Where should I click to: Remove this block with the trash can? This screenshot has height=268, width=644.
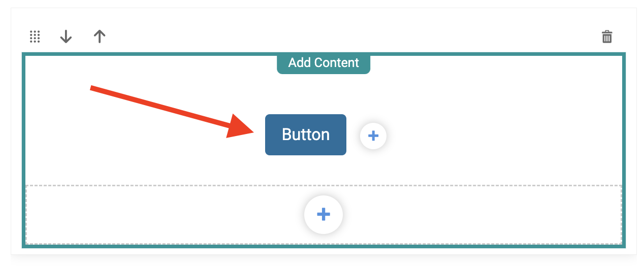(x=607, y=37)
